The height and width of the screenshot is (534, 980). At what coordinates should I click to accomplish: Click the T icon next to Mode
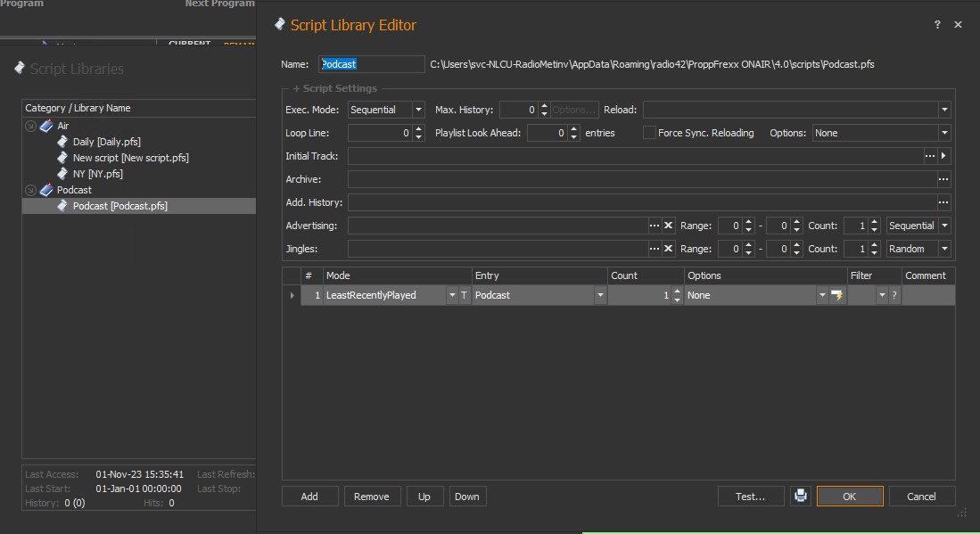tap(464, 295)
